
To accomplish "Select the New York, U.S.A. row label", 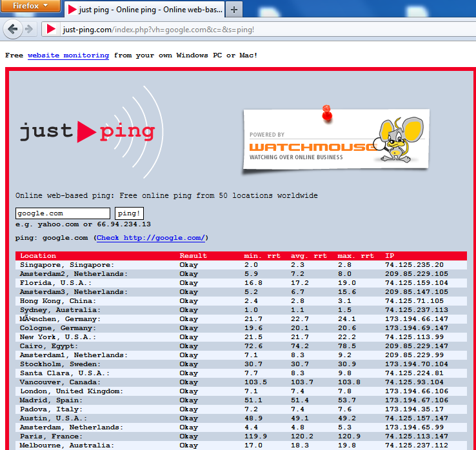I will (x=58, y=337).
